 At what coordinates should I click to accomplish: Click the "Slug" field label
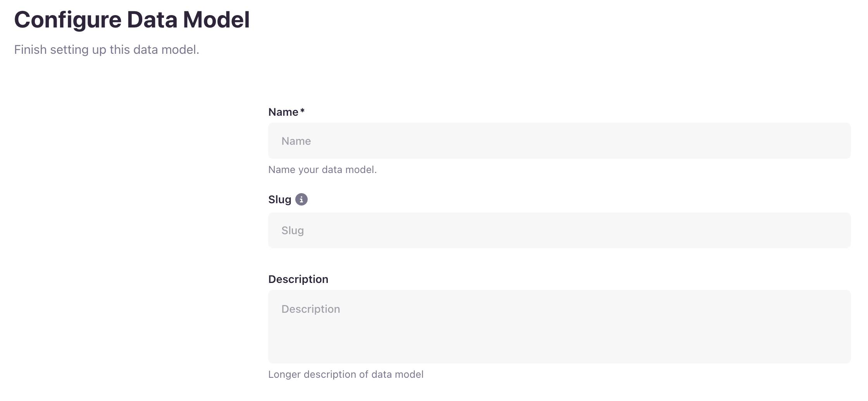coord(279,200)
